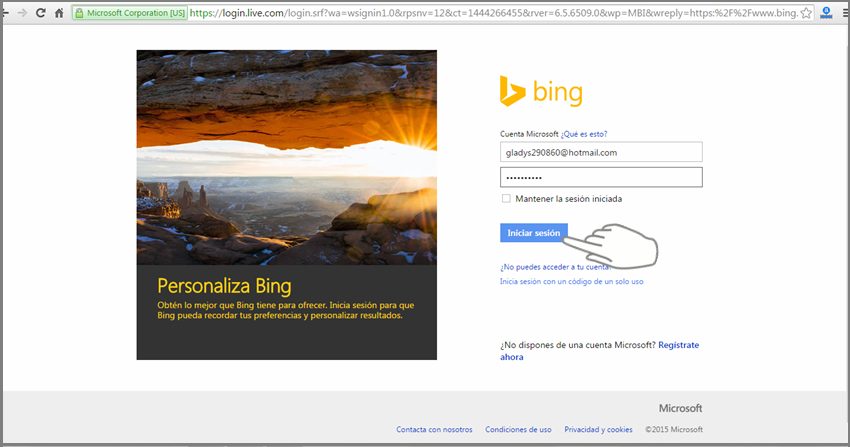Open Privacidad y cookies footer link
The height and width of the screenshot is (447, 850).
click(x=598, y=429)
